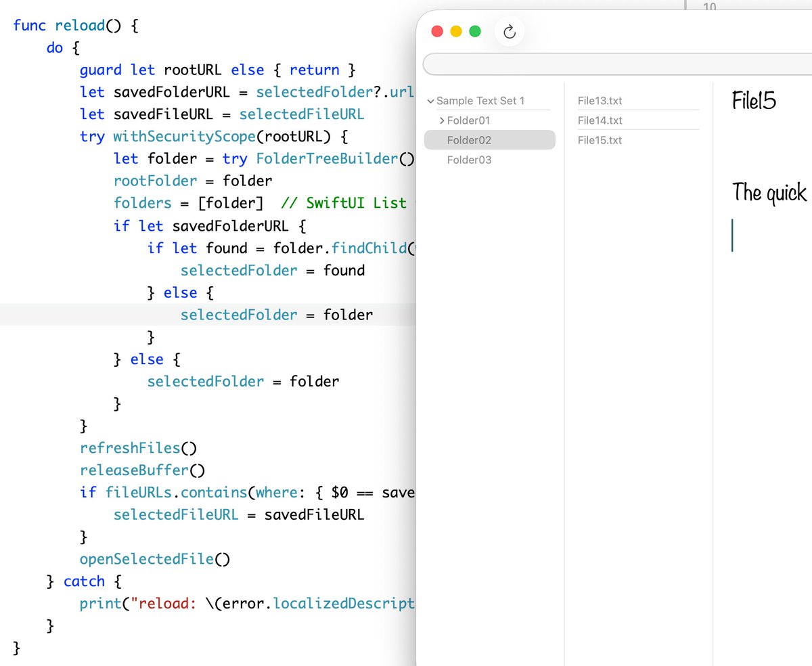Open File14.txt in the file list

pyautogui.click(x=600, y=120)
